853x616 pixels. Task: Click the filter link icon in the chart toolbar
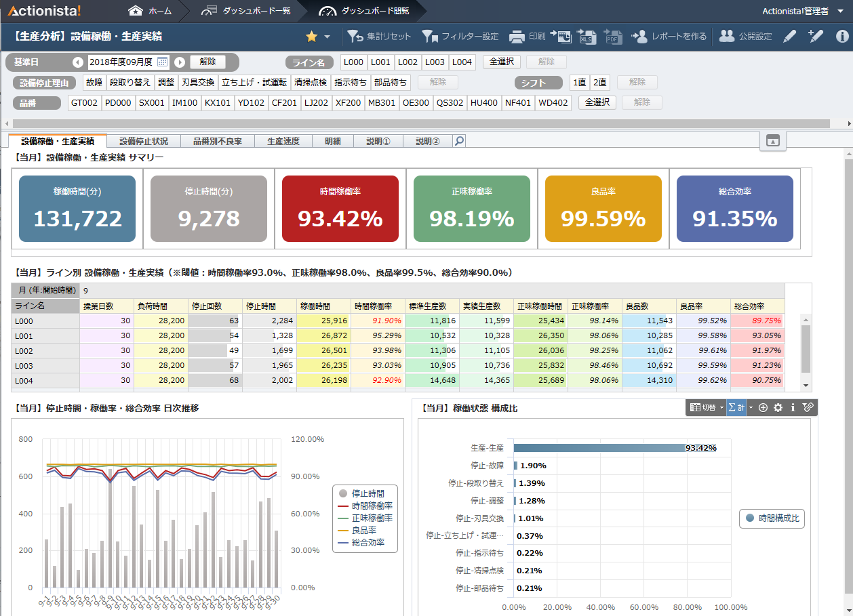click(x=807, y=408)
